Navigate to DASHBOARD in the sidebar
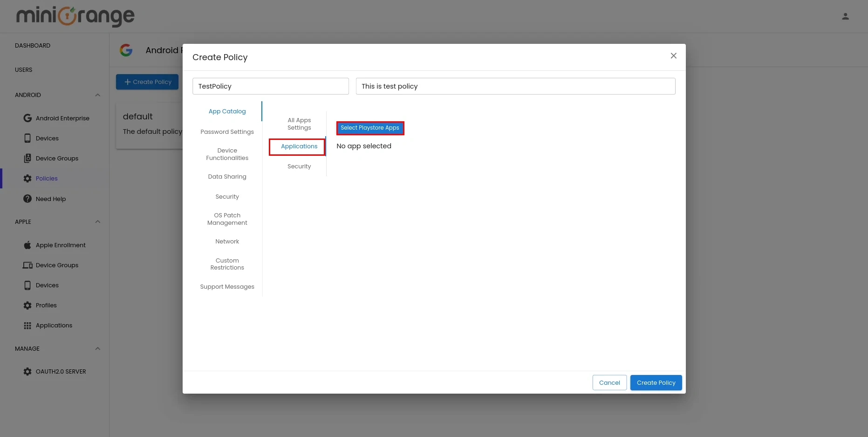This screenshot has height=437, width=868. (33, 45)
